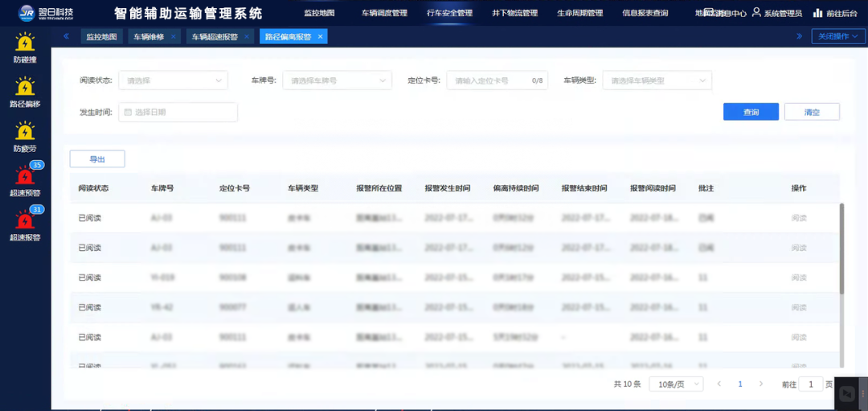868x411 pixels.
Task: Open the 阅读状态 dropdown
Action: [174, 80]
